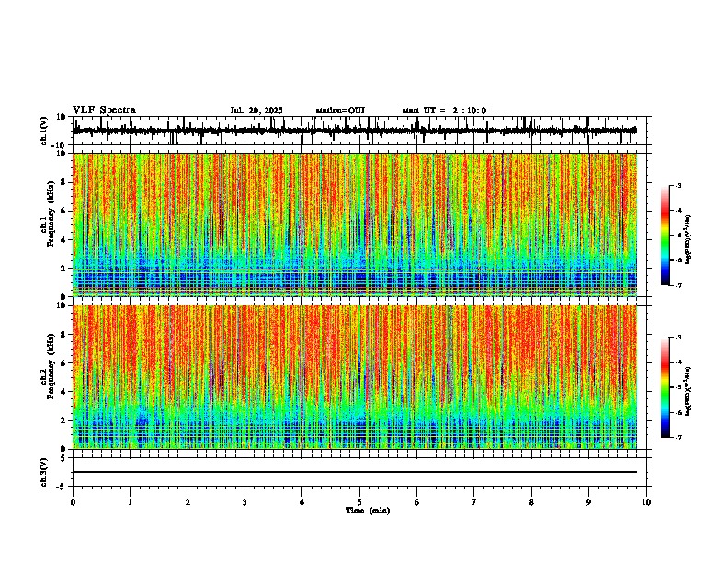Viewport: 728px width, 563px height.
Task: Click time axis tick label "9"
Action: point(588,502)
